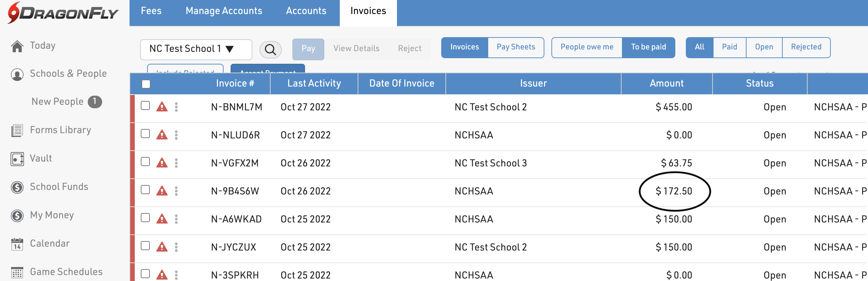Open Forms Library icon in sidebar
868x281 pixels.
pos(17,130)
